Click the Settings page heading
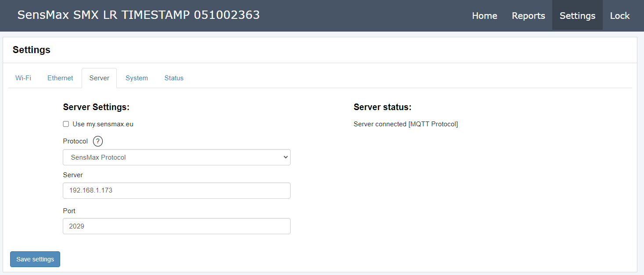 click(x=32, y=50)
